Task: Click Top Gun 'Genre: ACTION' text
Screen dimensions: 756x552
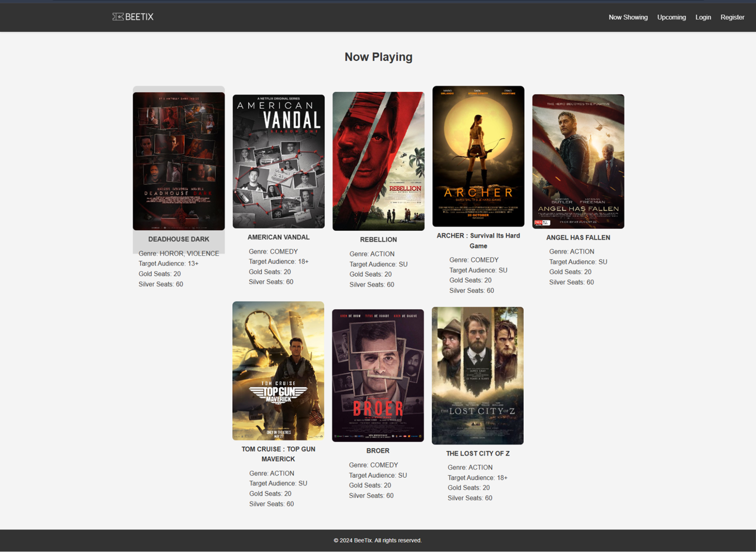Action: (271, 473)
